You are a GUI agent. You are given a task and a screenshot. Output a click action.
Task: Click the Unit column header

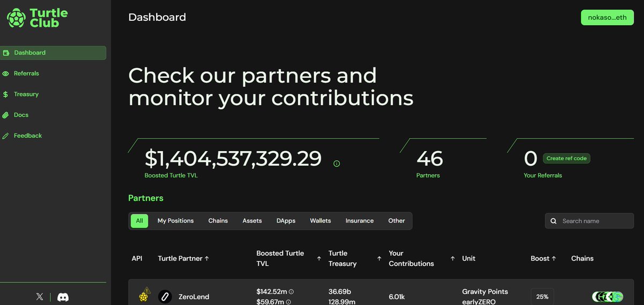(469, 258)
